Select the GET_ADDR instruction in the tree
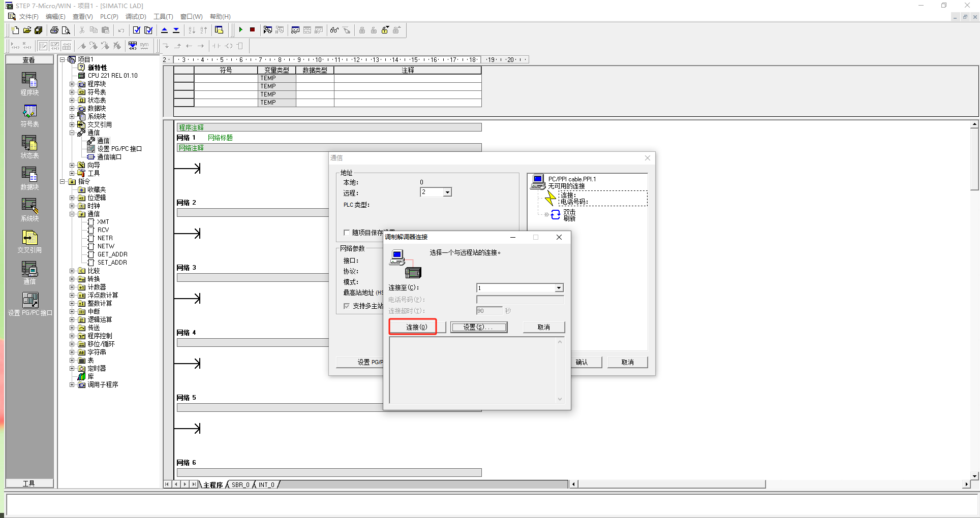 coord(112,254)
